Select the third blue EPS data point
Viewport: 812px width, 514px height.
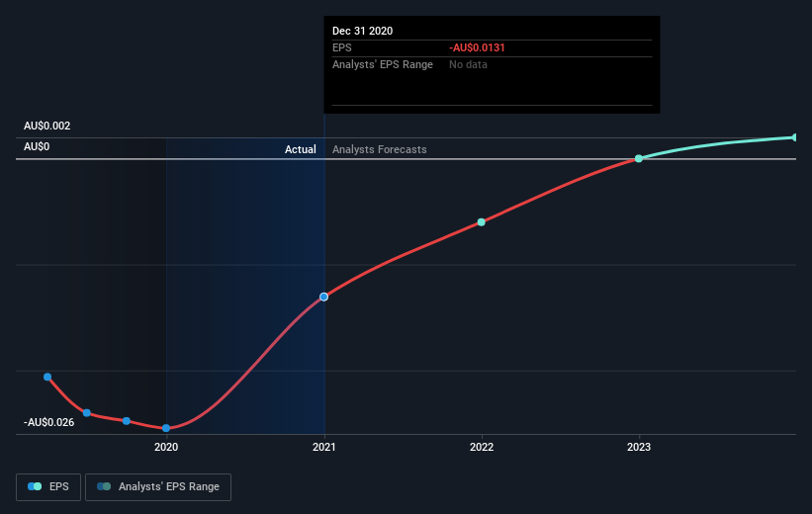coord(127,421)
